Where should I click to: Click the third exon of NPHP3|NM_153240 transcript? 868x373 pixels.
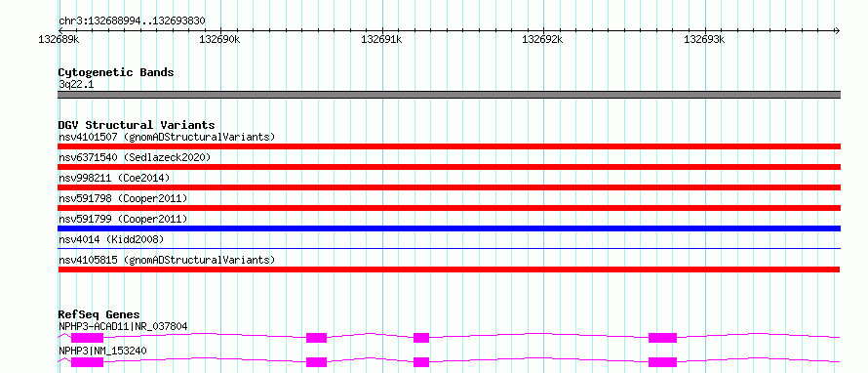coord(421,362)
